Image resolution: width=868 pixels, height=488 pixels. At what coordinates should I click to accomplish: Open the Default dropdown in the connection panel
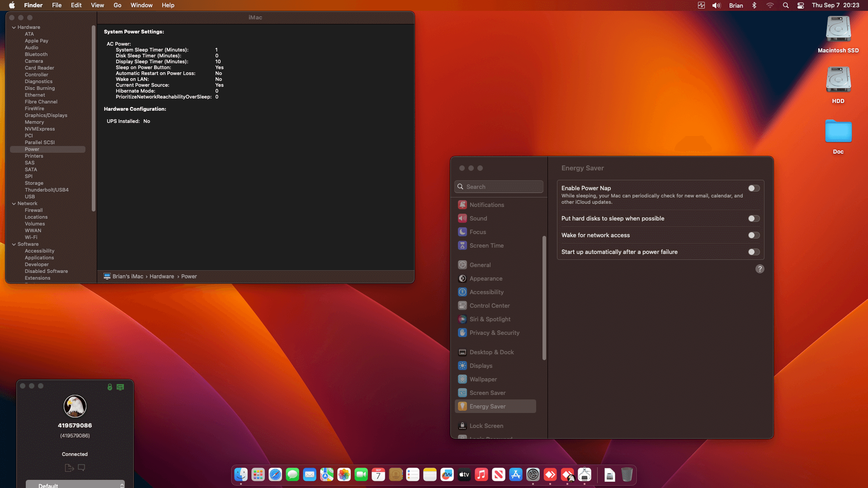tap(75, 485)
